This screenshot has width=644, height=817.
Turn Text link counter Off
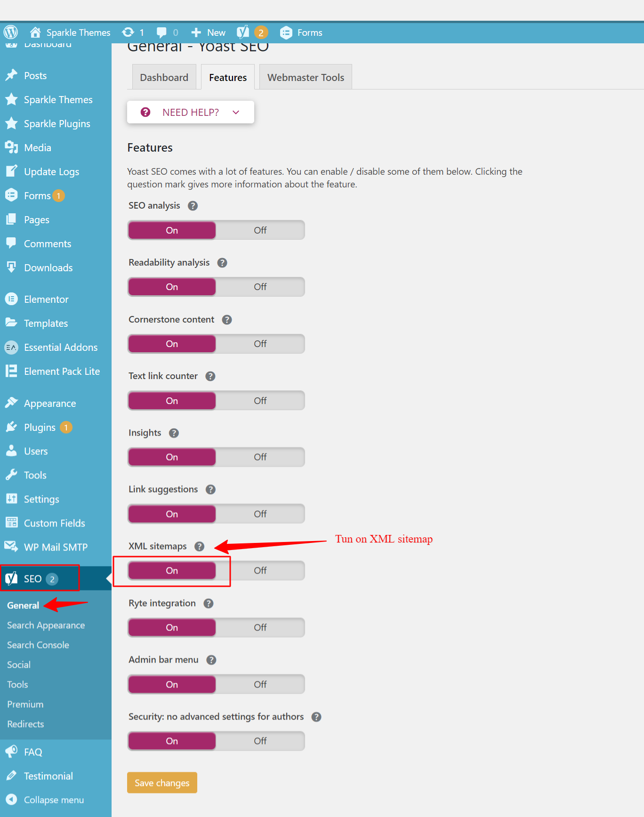pos(260,401)
